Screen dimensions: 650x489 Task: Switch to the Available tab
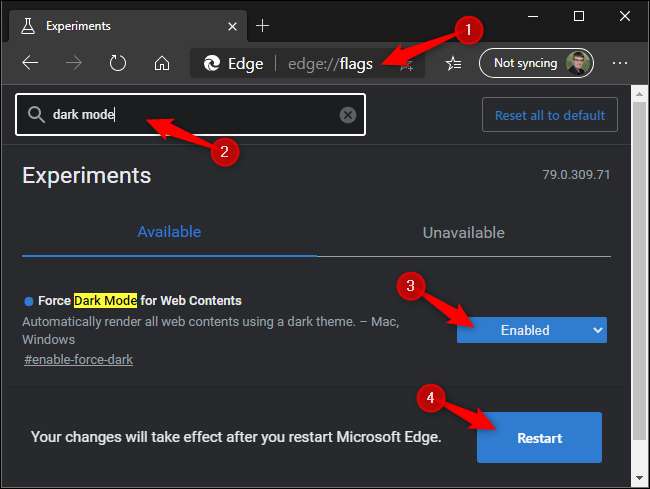click(x=169, y=232)
